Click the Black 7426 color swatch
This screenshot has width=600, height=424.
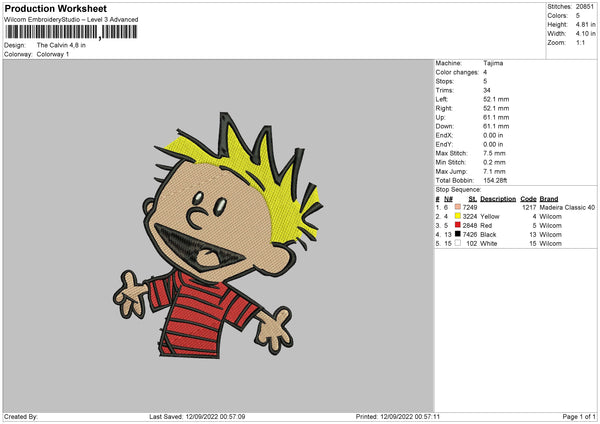click(x=458, y=234)
